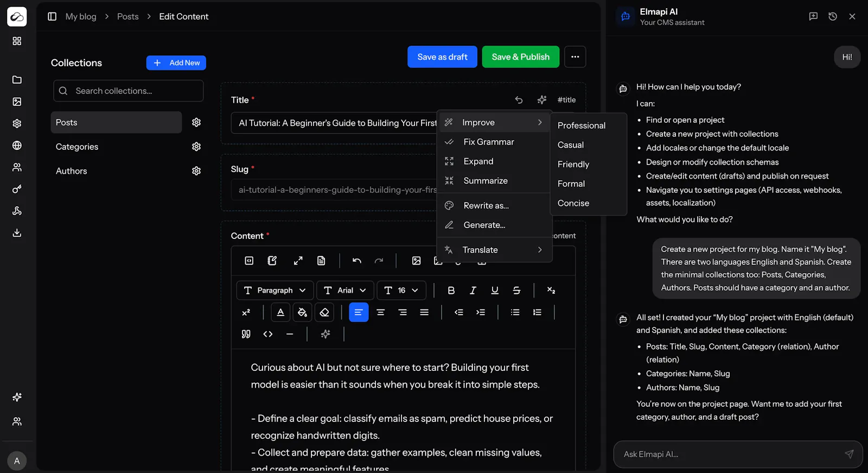Toggle source code view in editor toolbar
This screenshot has height=473, width=868.
249,261
